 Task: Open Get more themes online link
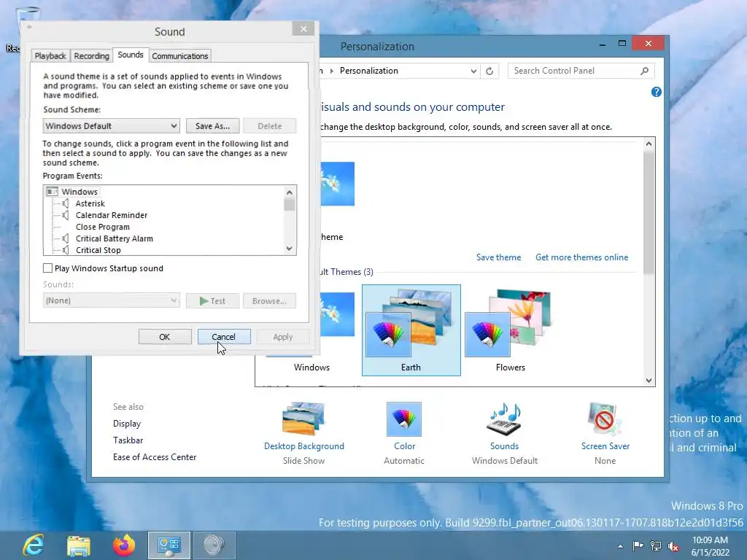click(581, 257)
